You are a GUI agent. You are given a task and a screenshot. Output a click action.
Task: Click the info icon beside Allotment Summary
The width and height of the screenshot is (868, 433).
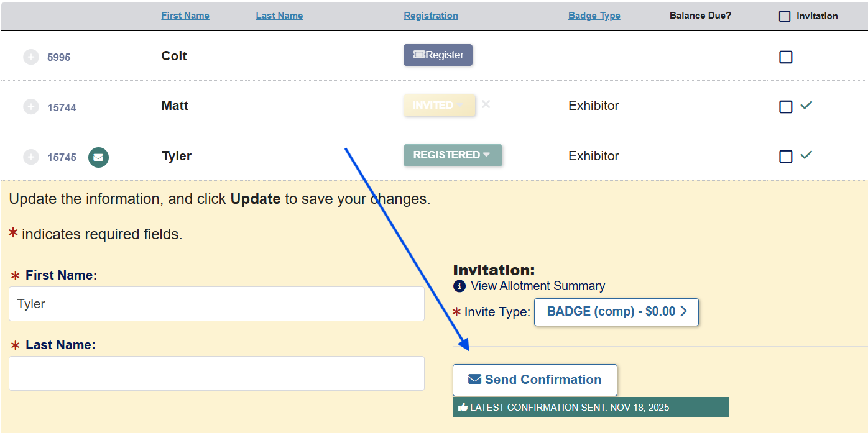459,286
